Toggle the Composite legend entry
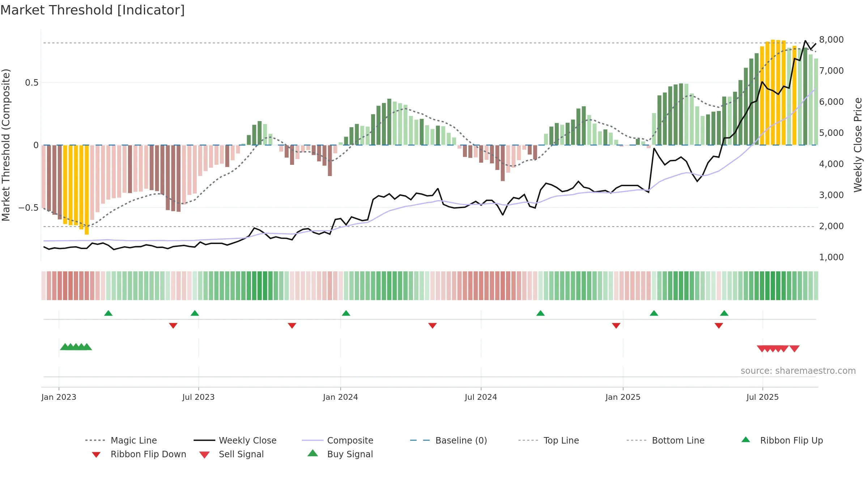The width and height of the screenshot is (868, 488). pyautogui.click(x=337, y=440)
